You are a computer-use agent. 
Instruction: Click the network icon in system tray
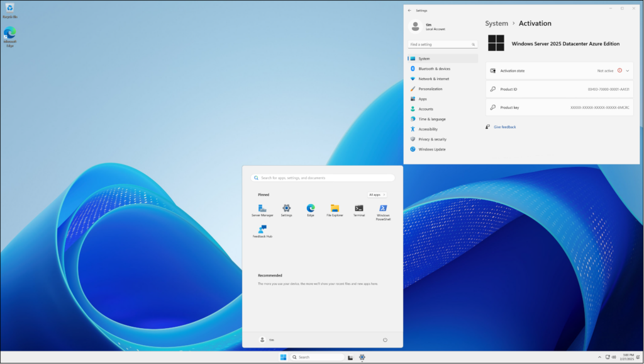pos(608,357)
